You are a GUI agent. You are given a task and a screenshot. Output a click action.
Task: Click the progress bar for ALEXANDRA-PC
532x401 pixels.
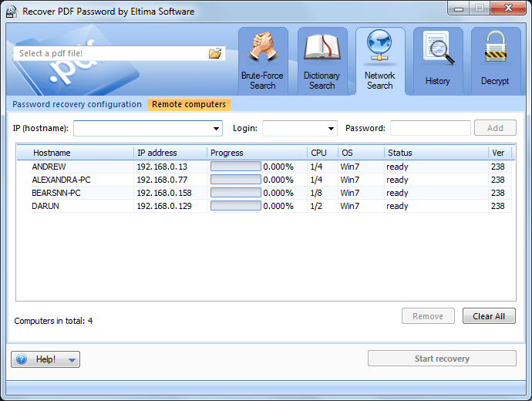tap(235, 180)
